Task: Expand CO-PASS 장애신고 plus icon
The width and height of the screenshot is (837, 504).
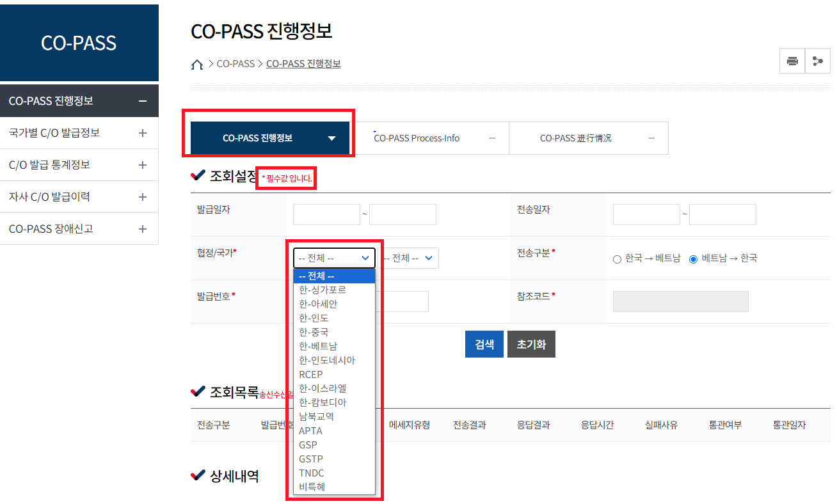Action: click(x=143, y=229)
